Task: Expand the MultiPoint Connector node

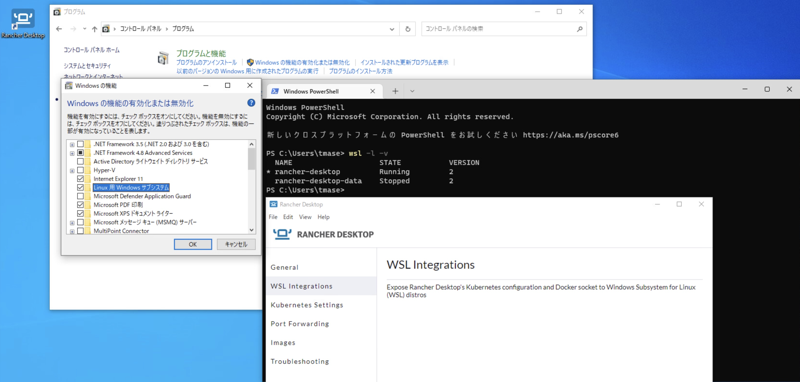Action: point(72,231)
